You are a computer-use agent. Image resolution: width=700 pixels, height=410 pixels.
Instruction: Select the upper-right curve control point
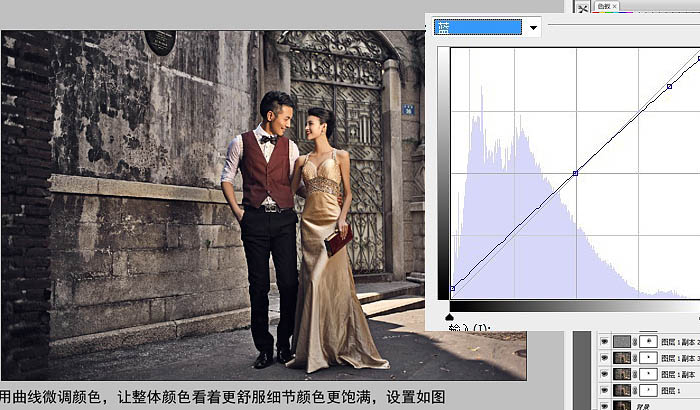point(669,86)
